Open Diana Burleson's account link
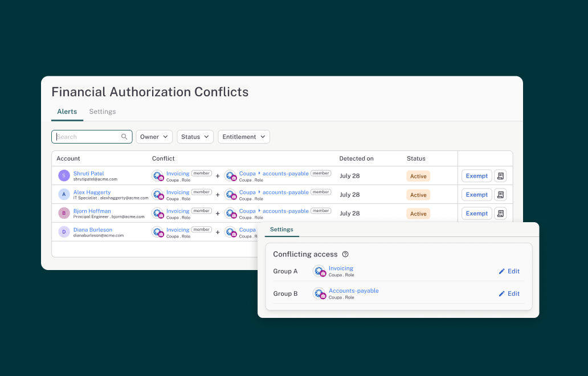 click(93, 230)
